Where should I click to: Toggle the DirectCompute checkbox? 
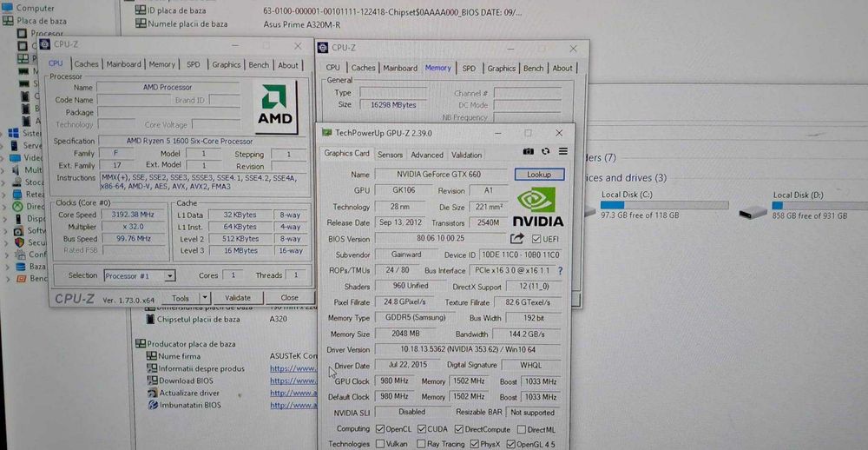[x=459, y=429]
